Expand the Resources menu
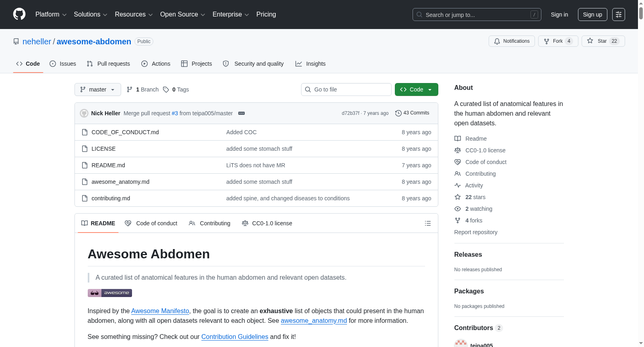The width and height of the screenshot is (644, 347). coord(134,15)
